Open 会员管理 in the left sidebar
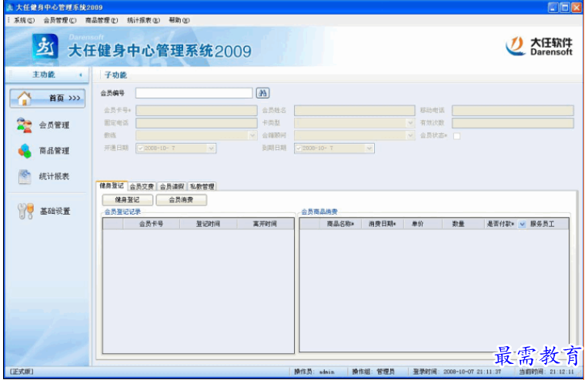The image size is (588, 380). [x=43, y=125]
